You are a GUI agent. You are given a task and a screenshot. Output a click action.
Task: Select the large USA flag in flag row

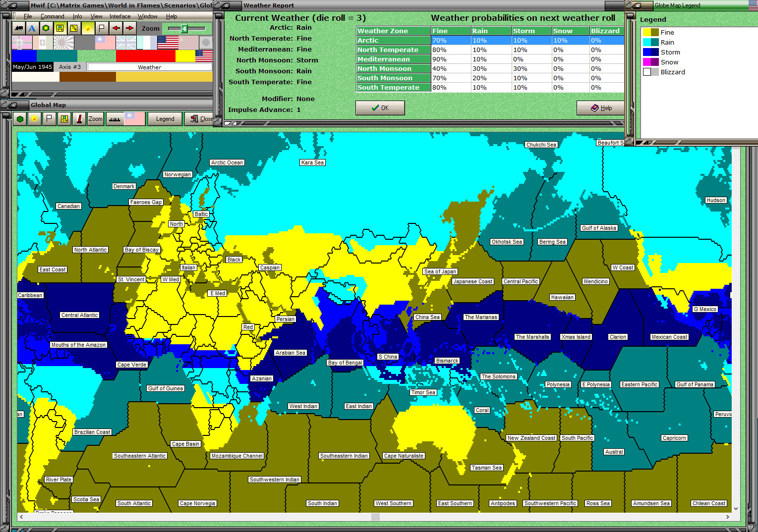click(168, 43)
